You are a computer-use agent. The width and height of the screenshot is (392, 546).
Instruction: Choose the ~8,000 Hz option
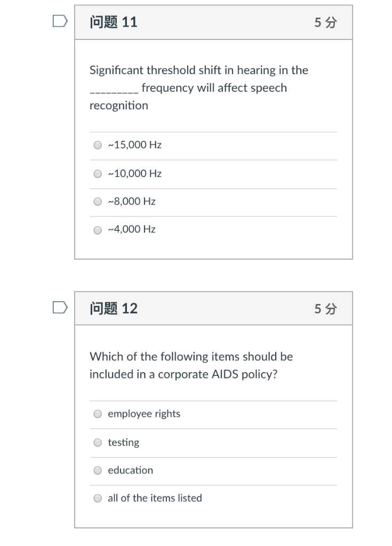(x=98, y=201)
